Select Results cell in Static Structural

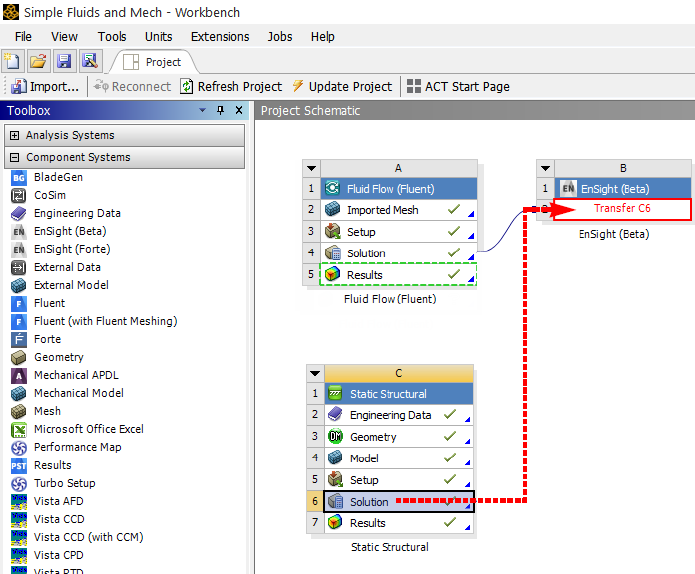click(x=399, y=523)
